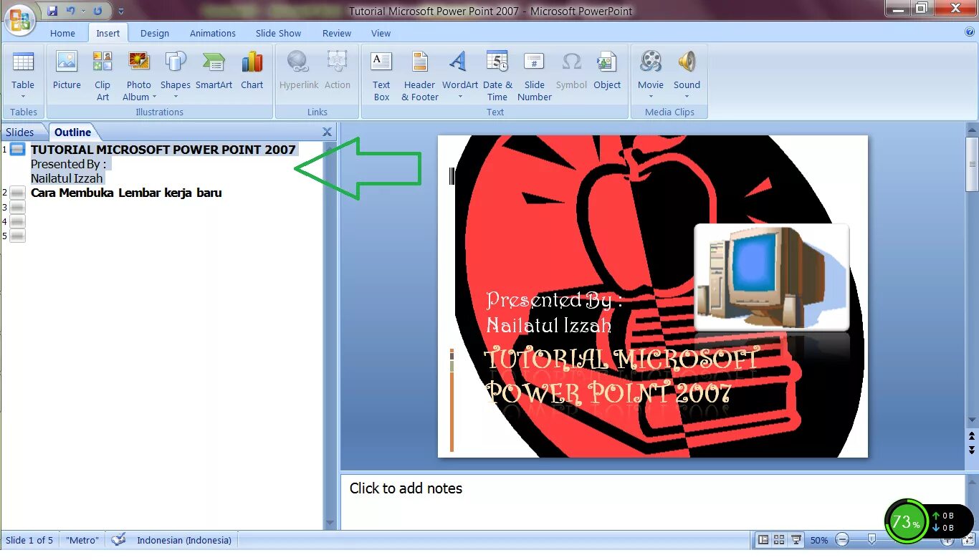Switch to the Review tab
The width and height of the screenshot is (979, 560).
[x=337, y=34]
